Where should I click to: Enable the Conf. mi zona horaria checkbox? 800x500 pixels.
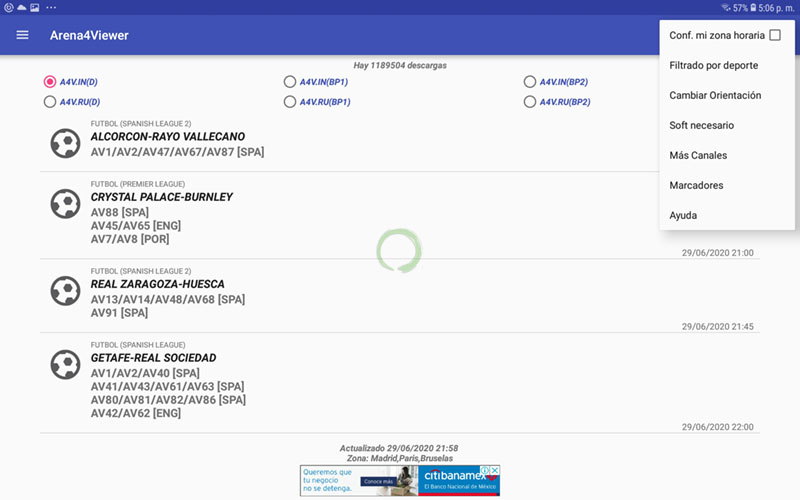[774, 36]
